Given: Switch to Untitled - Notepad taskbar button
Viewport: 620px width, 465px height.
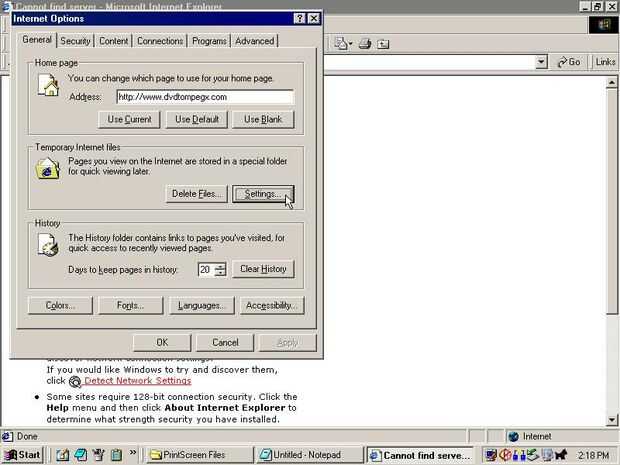Looking at the screenshot, I should pyautogui.click(x=310, y=455).
